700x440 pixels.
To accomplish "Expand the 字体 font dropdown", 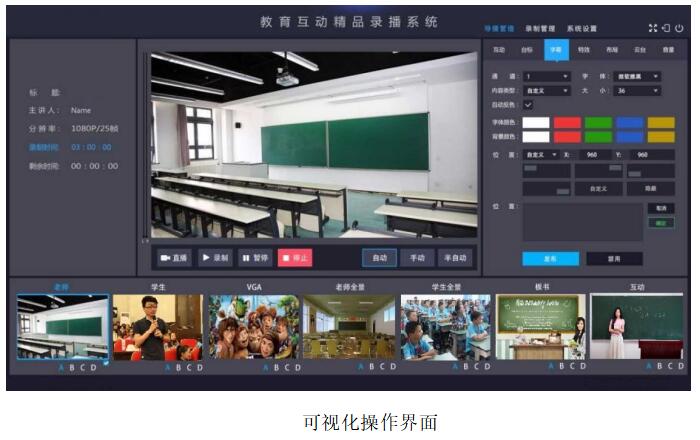I will [x=638, y=76].
